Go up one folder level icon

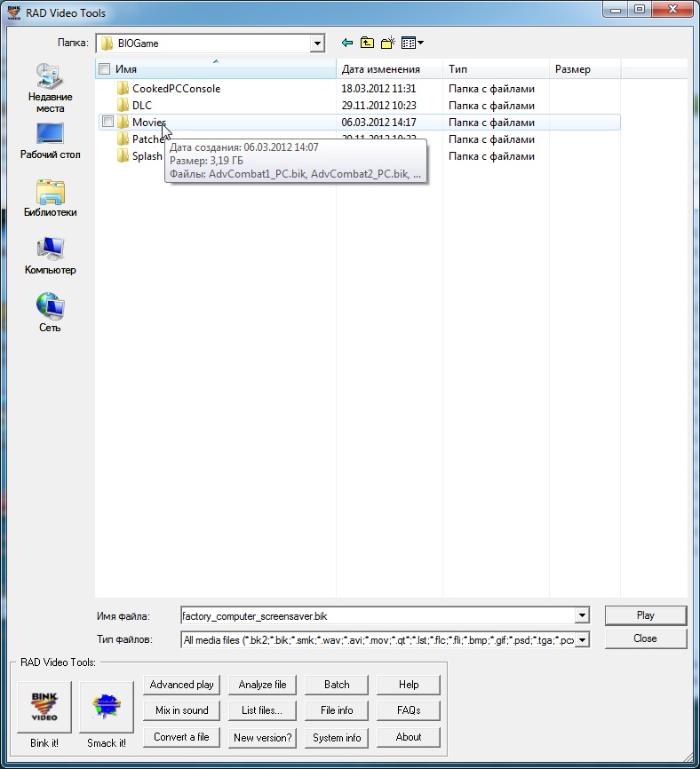click(367, 44)
